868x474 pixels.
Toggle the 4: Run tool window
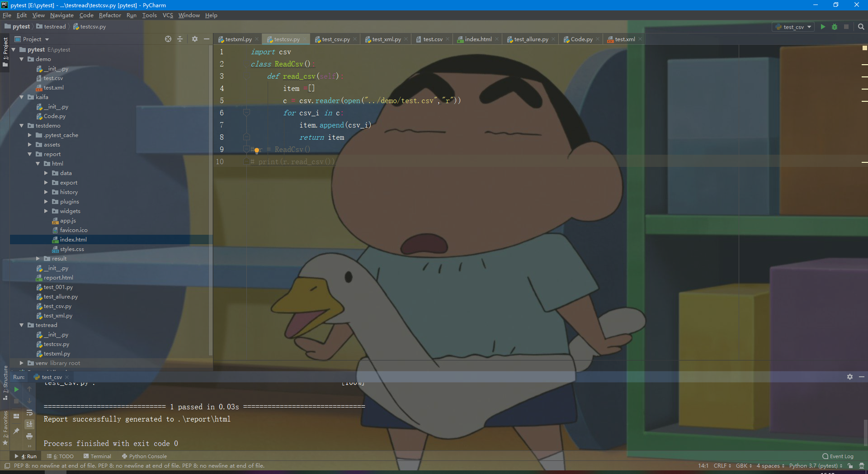(x=26, y=456)
